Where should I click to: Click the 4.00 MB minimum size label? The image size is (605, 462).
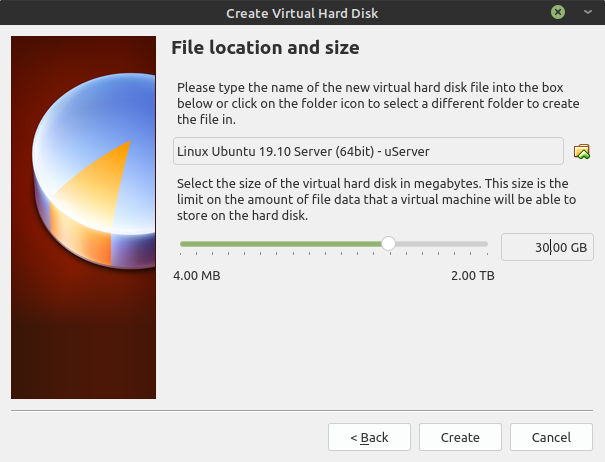[197, 276]
